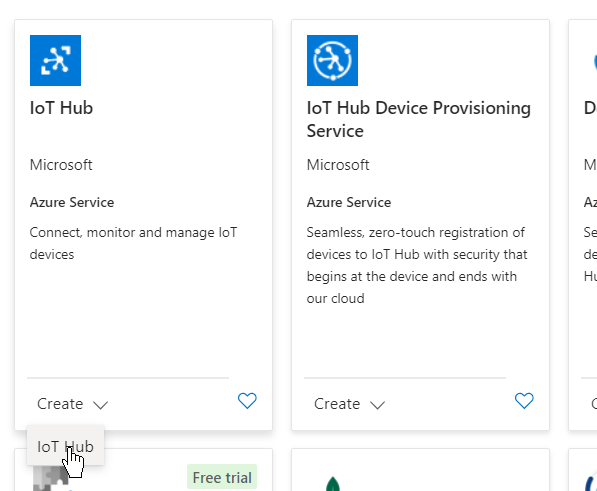597x491 pixels.
Task: Favorite IoT Hub Device Provisioning Service heart
Action: [524, 401]
